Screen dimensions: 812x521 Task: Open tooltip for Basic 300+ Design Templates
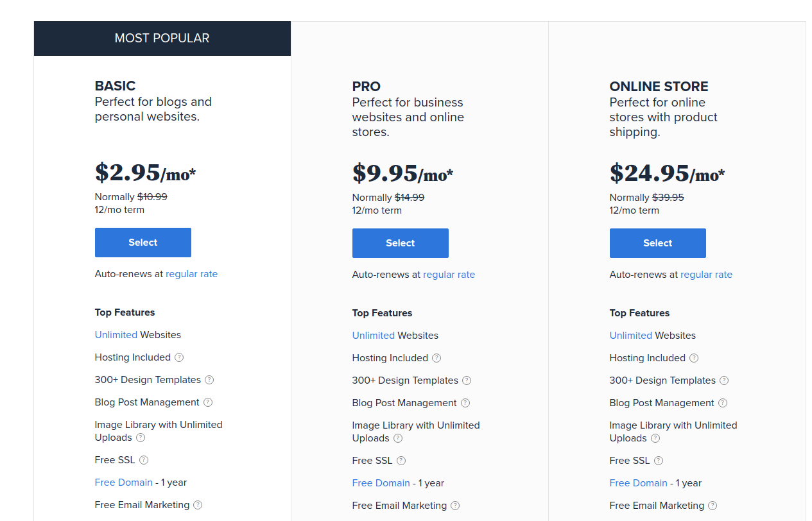[x=209, y=380]
